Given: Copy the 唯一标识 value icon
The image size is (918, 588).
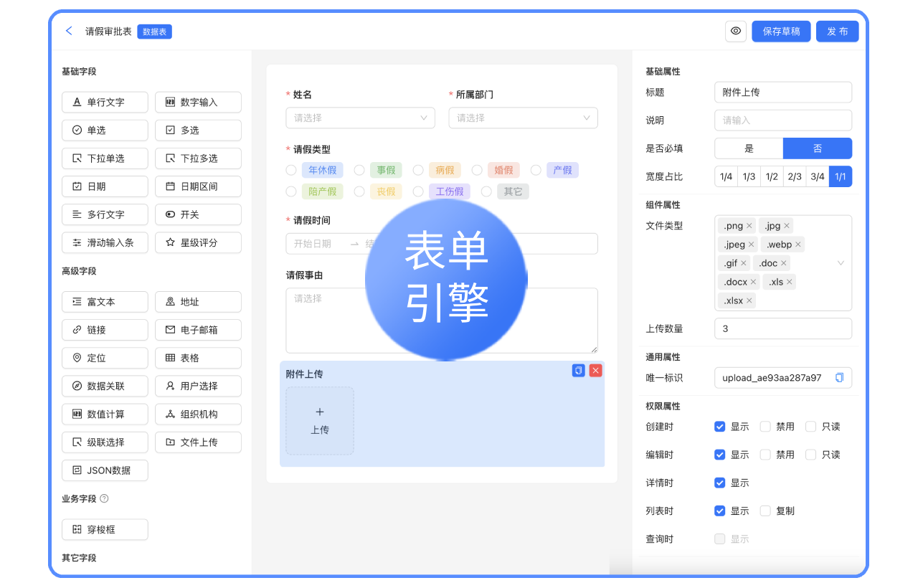Looking at the screenshot, I should [x=839, y=378].
